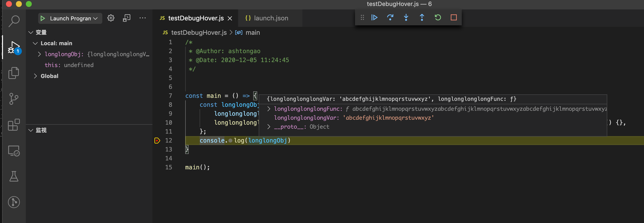Click main(); call on line 15
Screen dimensions: 644x223
pyautogui.click(x=197, y=167)
